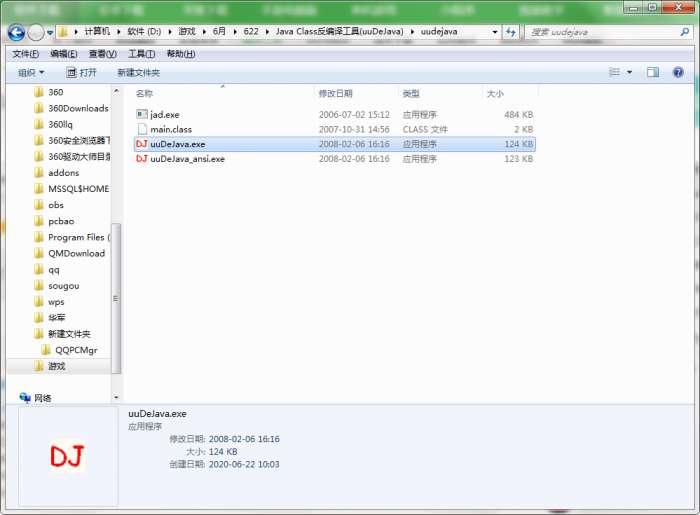Open the 查看(V) menu
700x515 pixels.
point(103,54)
